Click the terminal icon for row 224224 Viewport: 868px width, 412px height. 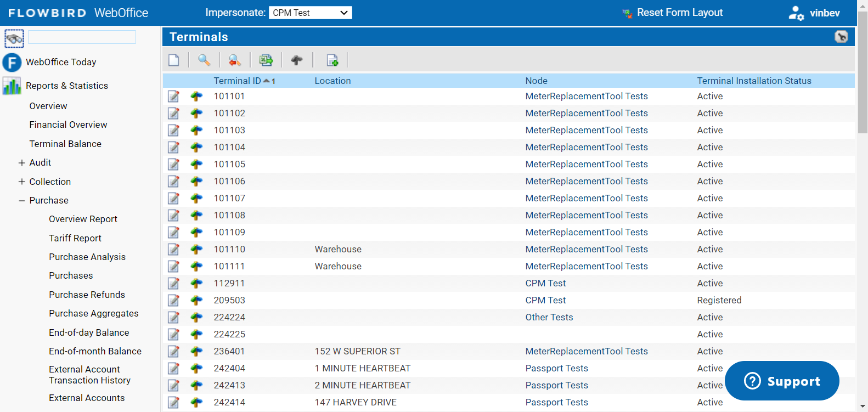tap(196, 318)
